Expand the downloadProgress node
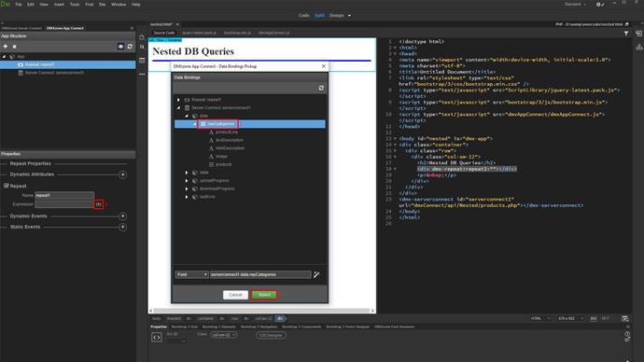 point(187,188)
